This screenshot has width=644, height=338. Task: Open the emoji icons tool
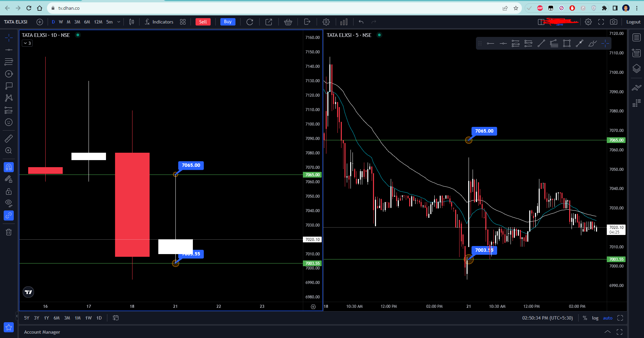coord(9,122)
